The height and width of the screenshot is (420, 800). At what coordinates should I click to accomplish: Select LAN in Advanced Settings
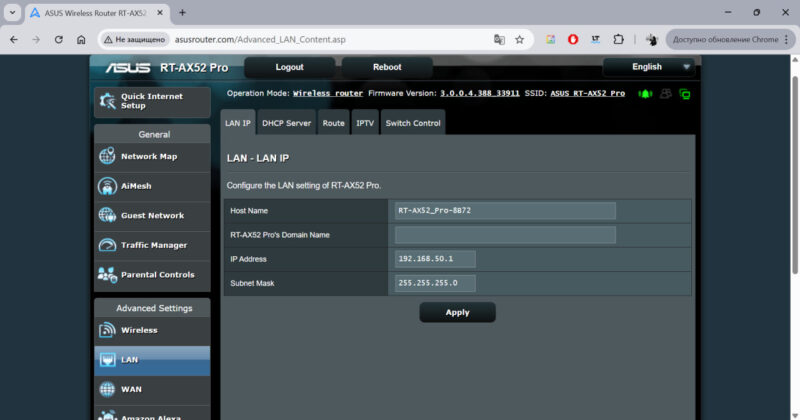[x=152, y=360]
